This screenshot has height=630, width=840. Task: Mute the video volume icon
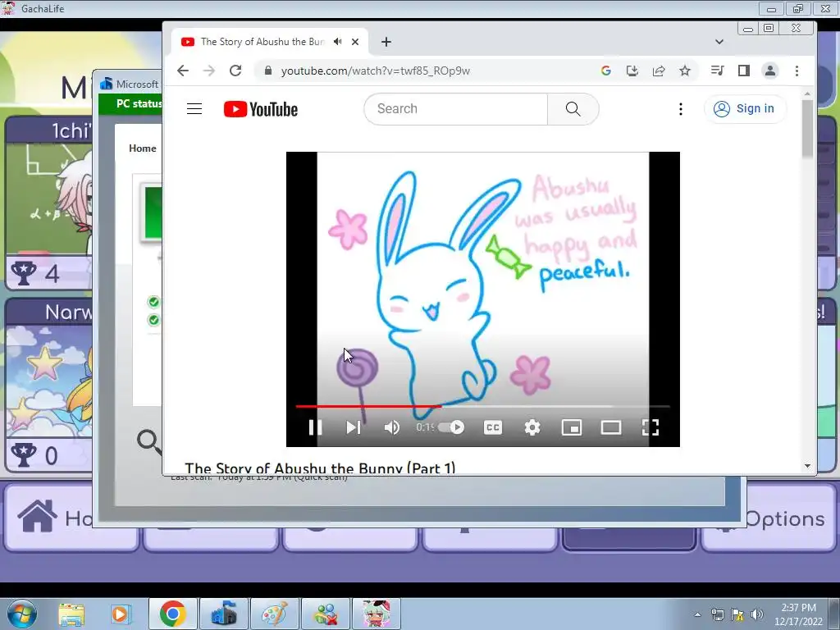click(391, 427)
